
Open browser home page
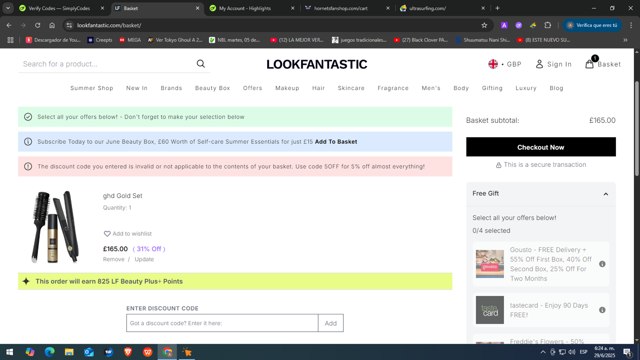[52, 25]
